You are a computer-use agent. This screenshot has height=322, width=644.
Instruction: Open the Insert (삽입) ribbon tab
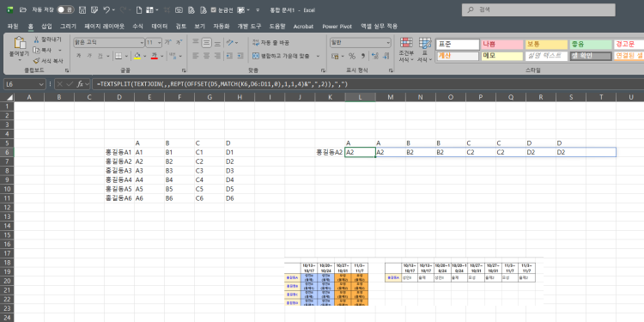(46, 27)
